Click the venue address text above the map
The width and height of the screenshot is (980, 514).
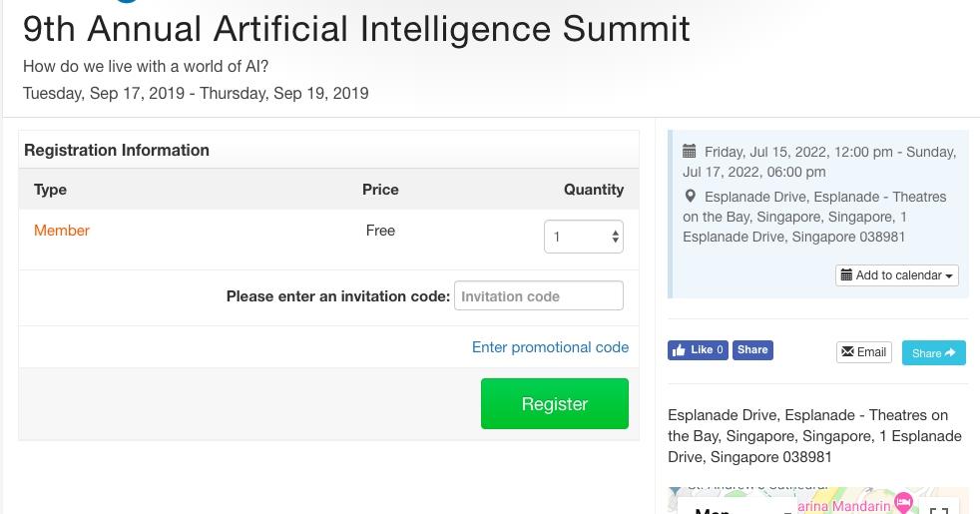click(814, 436)
